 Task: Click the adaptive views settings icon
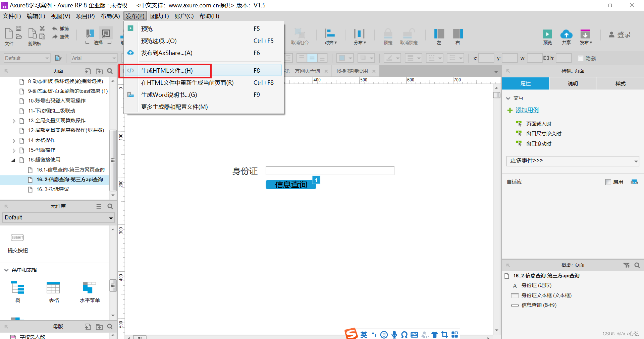coord(634,182)
